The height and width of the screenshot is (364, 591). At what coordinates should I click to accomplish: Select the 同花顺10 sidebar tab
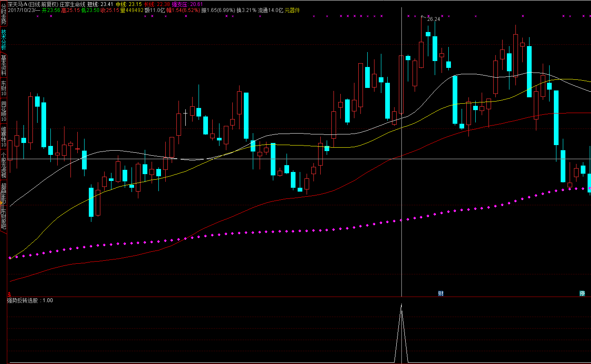(x=3, y=111)
